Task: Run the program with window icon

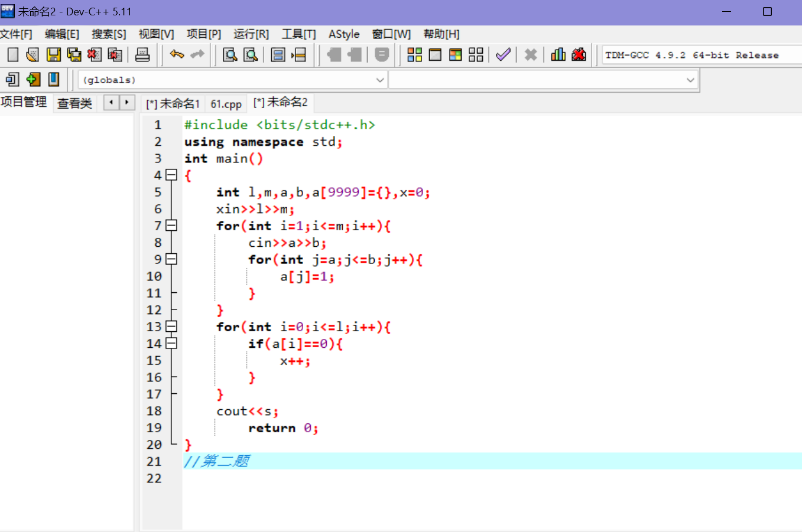Action: tap(435, 55)
